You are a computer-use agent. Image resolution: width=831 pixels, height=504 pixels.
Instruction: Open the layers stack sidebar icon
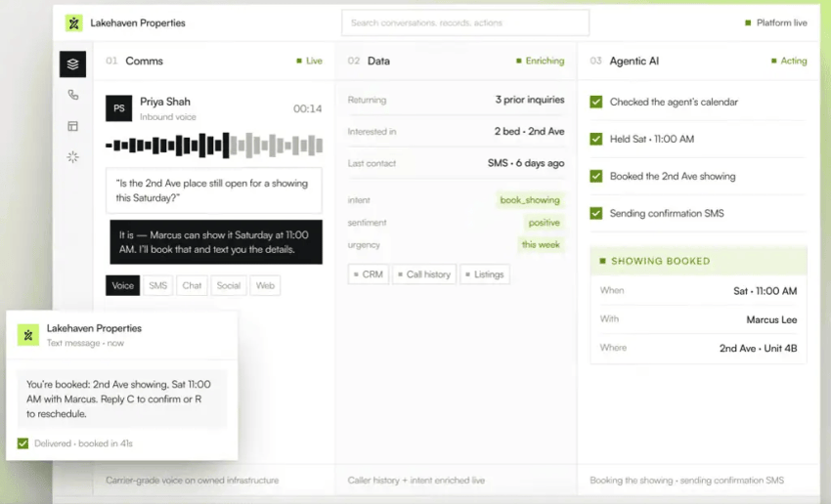(72, 64)
